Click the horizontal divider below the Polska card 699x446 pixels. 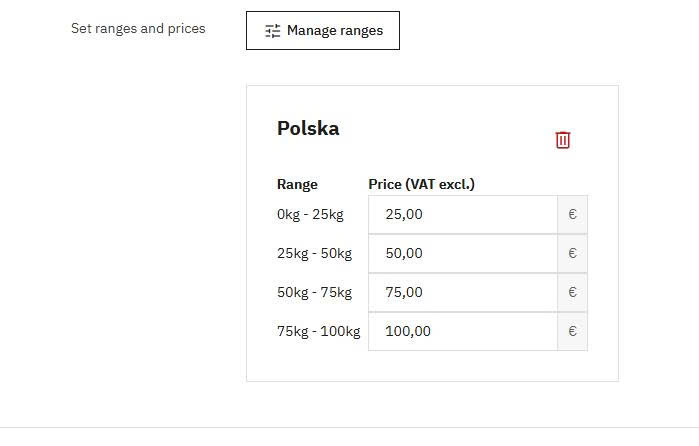pyautogui.click(x=350, y=428)
